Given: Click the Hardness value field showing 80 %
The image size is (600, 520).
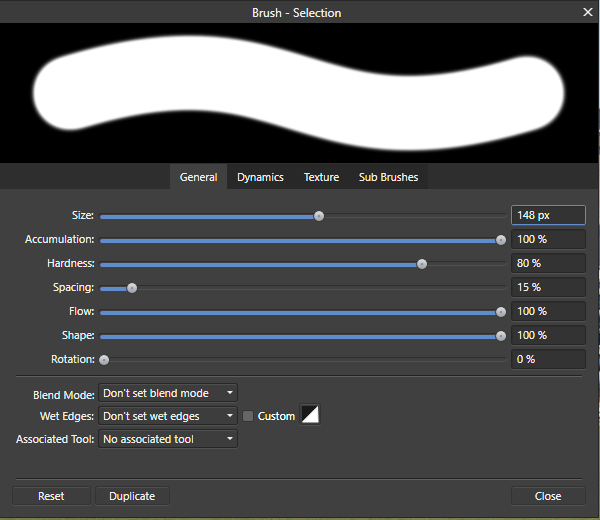Looking at the screenshot, I should pos(547,263).
